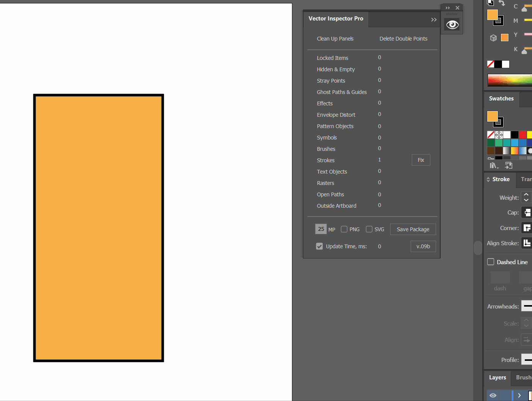Click the color spectrum bar
The width and height of the screenshot is (532, 401).
510,80
